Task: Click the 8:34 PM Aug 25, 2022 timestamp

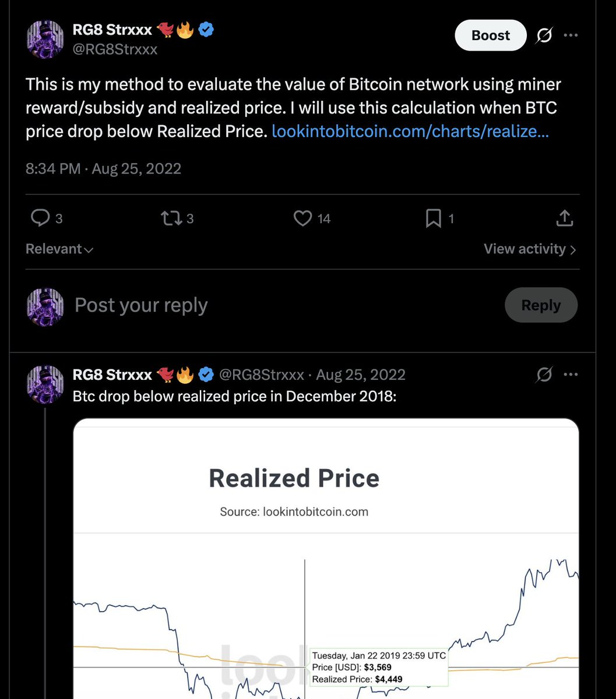Action: click(103, 169)
